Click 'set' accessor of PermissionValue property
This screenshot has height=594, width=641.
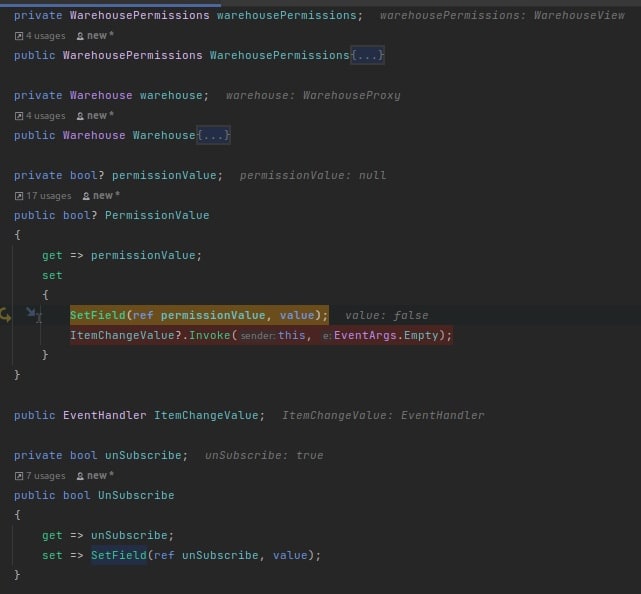[x=52, y=276]
